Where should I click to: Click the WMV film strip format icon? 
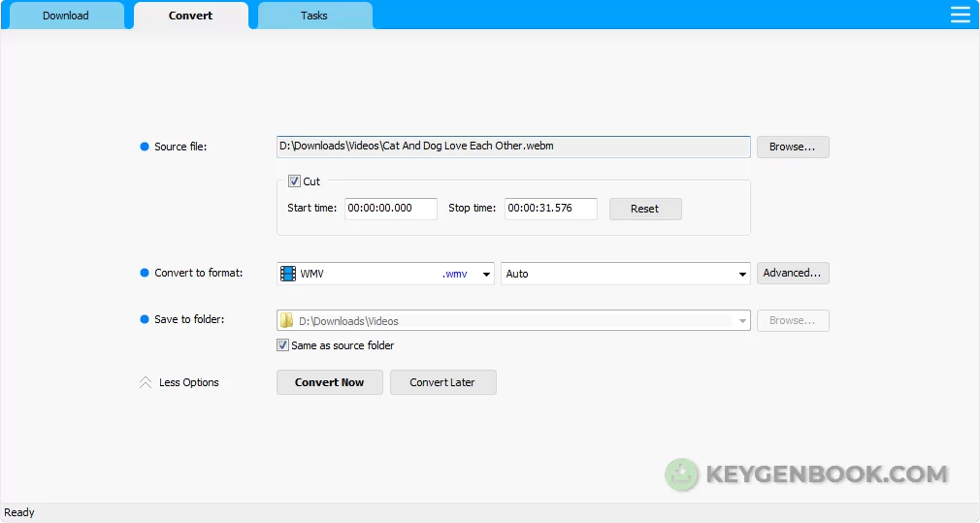coord(288,274)
